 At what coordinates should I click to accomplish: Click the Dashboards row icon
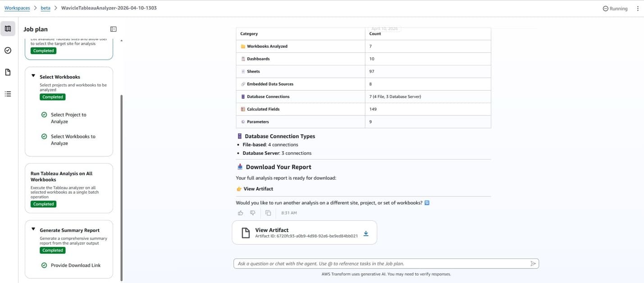pyautogui.click(x=243, y=59)
